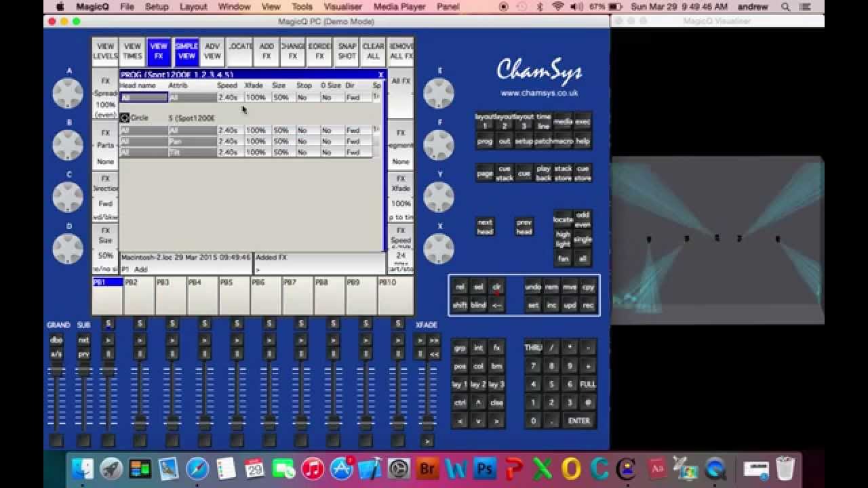Click encoder wheel E on the right
The image size is (868, 488).
(439, 93)
